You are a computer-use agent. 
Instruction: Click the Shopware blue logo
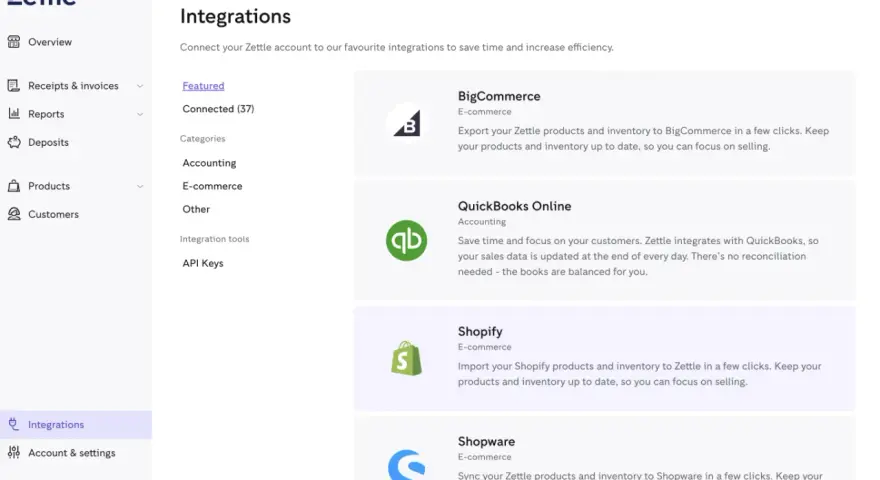click(x=406, y=465)
